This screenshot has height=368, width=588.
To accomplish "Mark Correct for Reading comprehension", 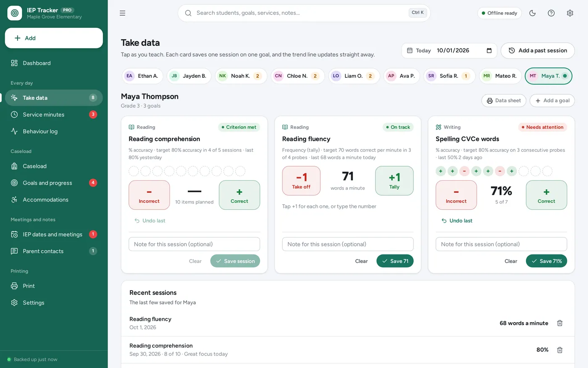I will coord(239,195).
